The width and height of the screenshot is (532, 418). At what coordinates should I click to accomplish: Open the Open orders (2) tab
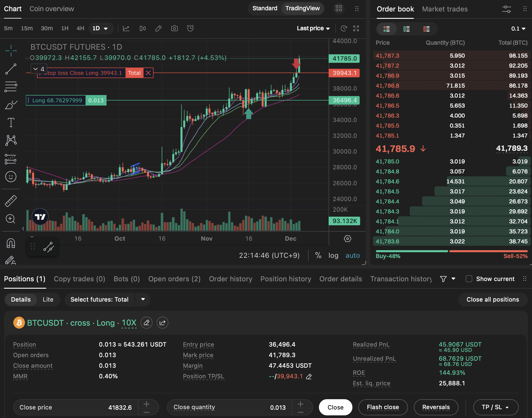tap(174, 279)
